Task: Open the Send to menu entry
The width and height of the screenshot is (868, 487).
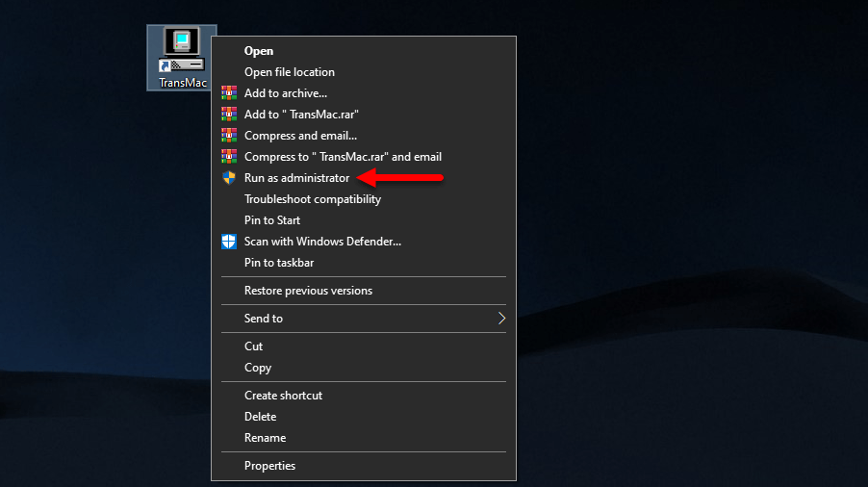Action: (x=364, y=319)
